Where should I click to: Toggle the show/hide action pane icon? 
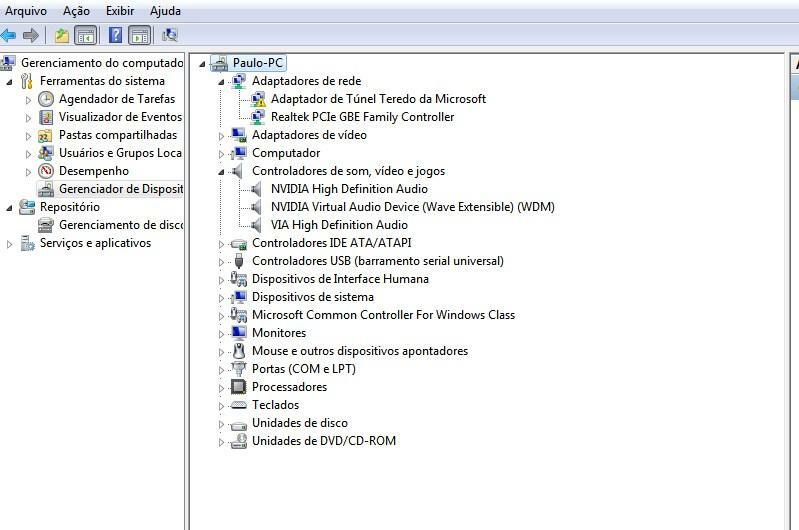pos(140,35)
